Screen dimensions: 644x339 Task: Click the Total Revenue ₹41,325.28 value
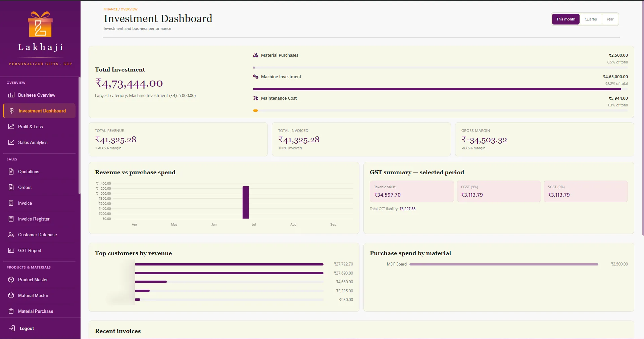click(116, 140)
